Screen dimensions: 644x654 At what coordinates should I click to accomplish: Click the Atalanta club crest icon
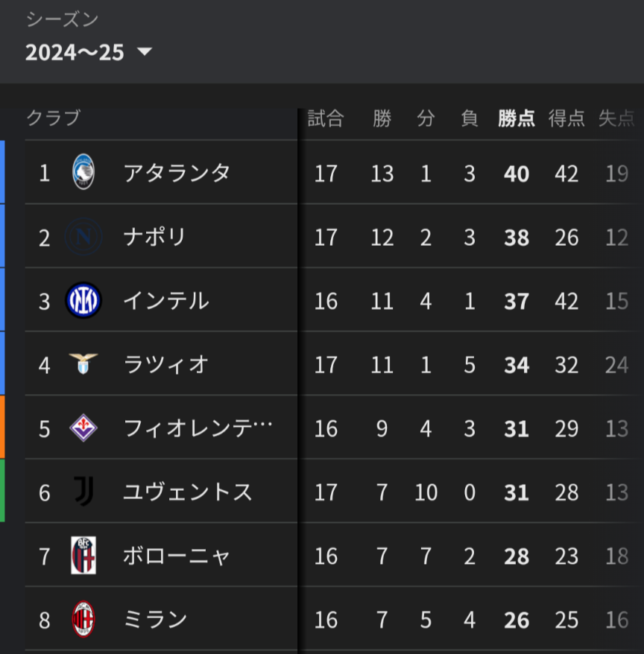coord(83,174)
